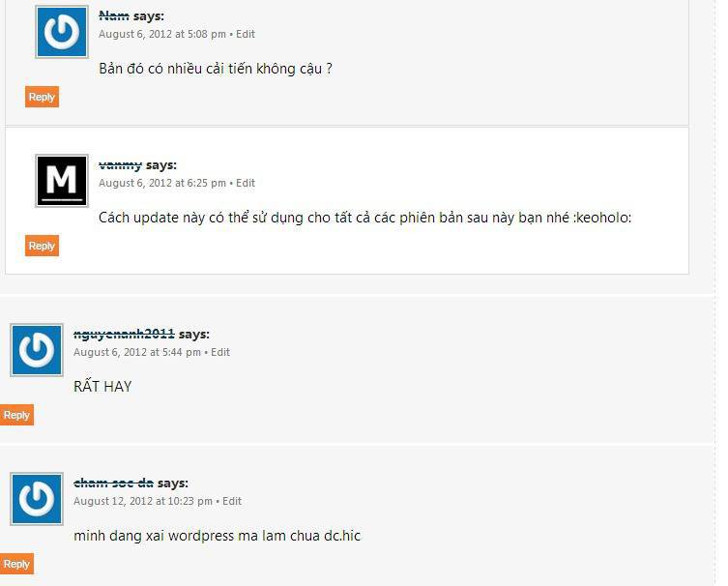
Task: Open permalink August 12, 2012 at 10:23 pm
Action: pyautogui.click(x=143, y=501)
